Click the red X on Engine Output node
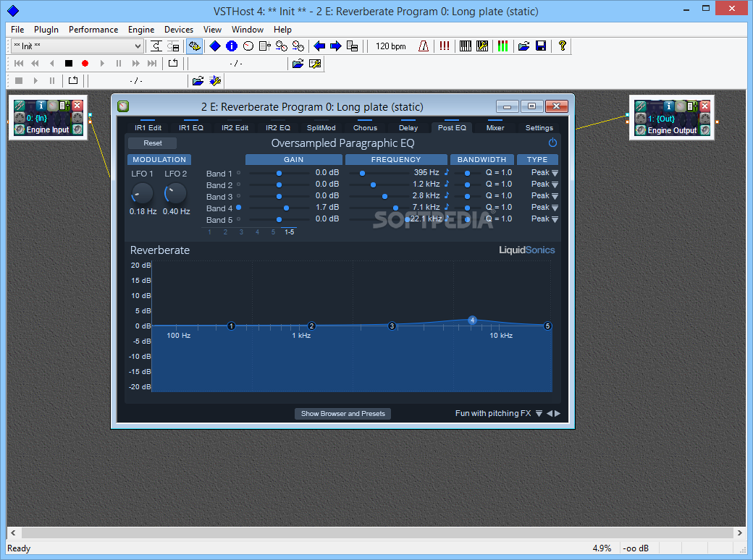Image resolution: width=753 pixels, height=560 pixels. pyautogui.click(x=704, y=106)
